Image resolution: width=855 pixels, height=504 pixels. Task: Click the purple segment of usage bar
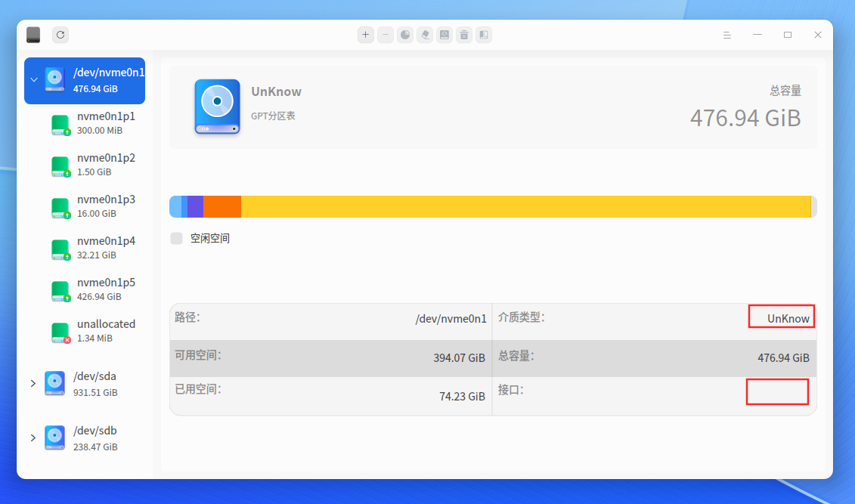coord(195,206)
